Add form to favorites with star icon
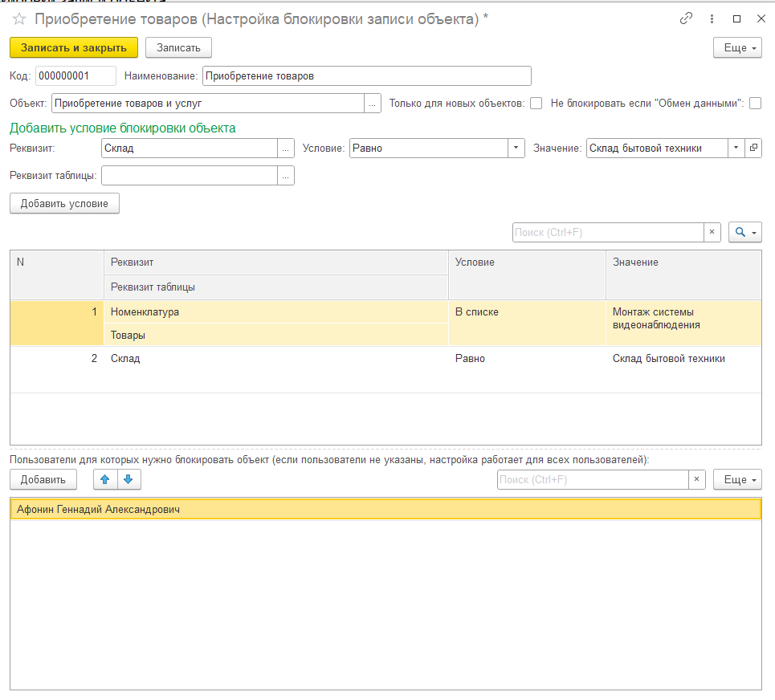The image size is (775, 700). pyautogui.click(x=19, y=19)
